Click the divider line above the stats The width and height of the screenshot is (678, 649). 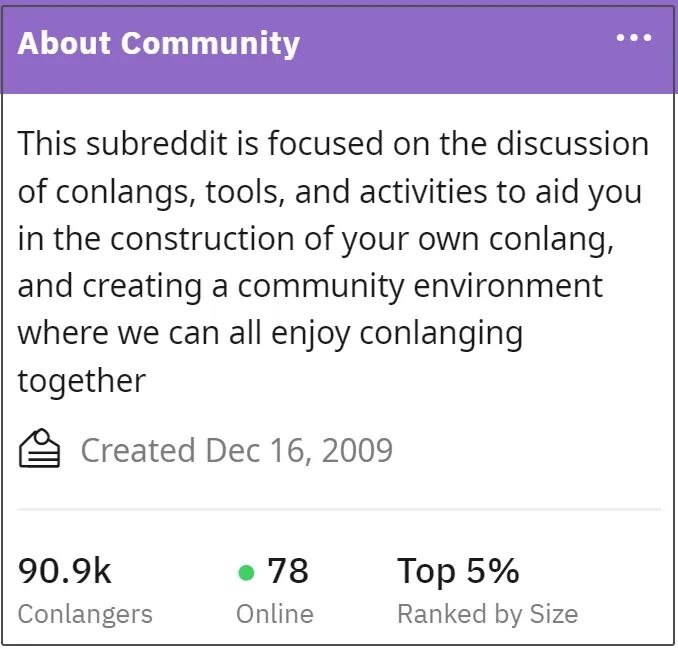coord(339,510)
